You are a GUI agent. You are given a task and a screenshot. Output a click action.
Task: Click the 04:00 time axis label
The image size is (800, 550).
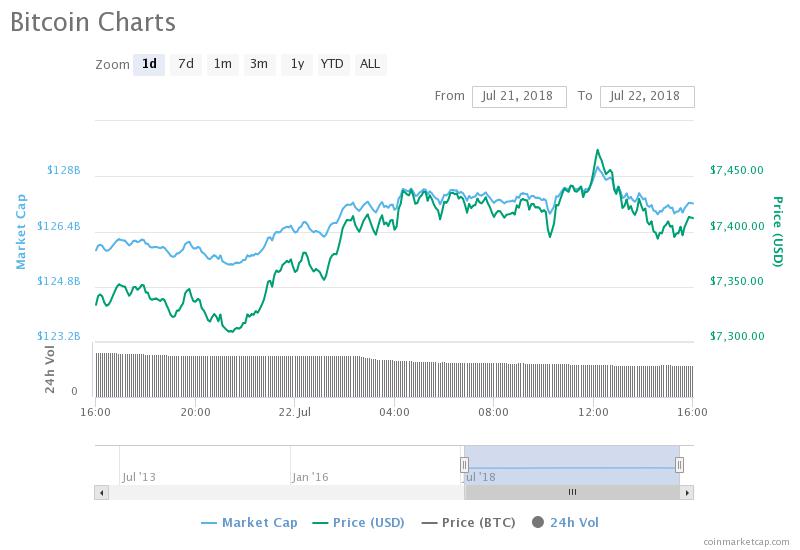click(x=394, y=412)
